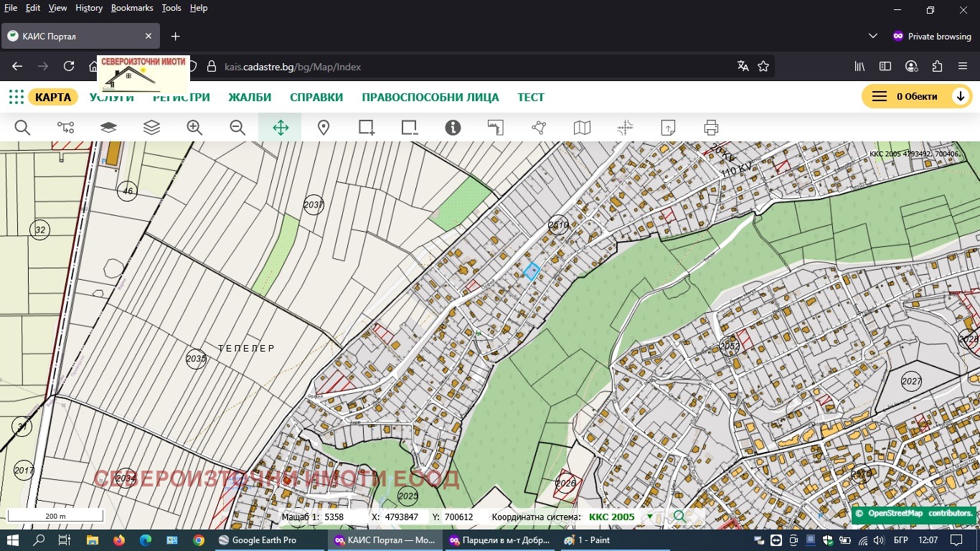Click the X coordinate input field

tap(403, 517)
